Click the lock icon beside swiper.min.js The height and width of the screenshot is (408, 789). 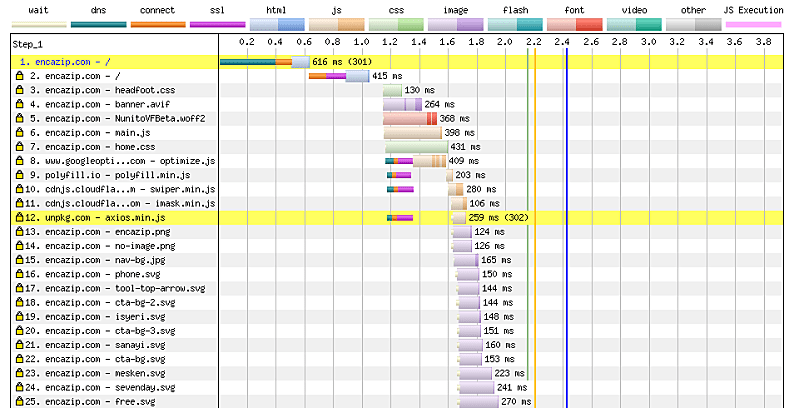tap(20, 189)
